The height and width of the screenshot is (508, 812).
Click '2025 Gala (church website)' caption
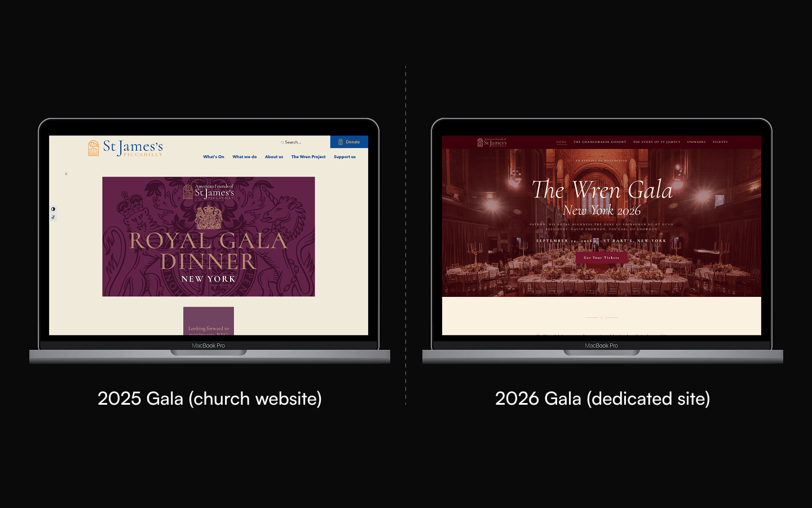pos(210,398)
